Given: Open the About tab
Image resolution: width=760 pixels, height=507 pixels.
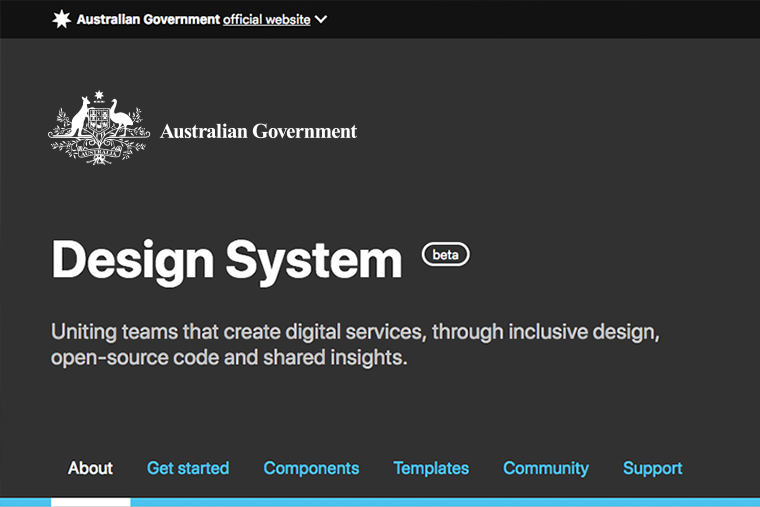Looking at the screenshot, I should coord(90,468).
